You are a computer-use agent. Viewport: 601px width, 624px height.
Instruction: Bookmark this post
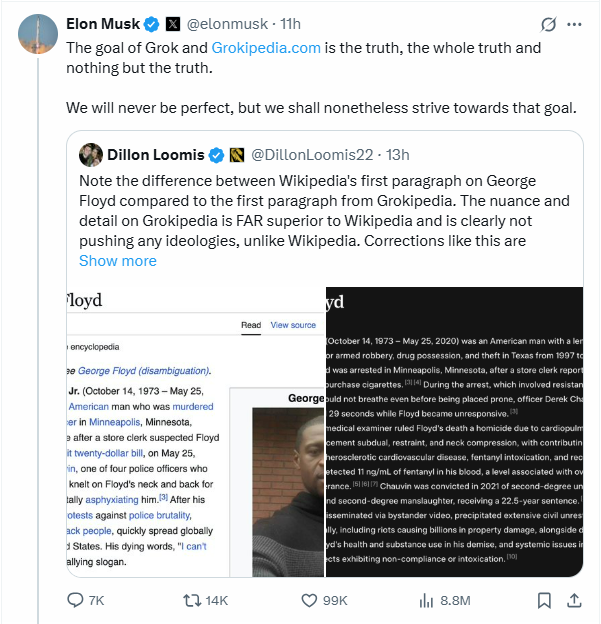(543, 600)
